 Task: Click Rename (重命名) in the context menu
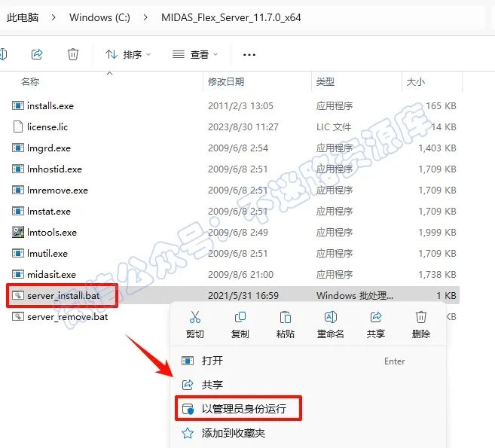331,325
